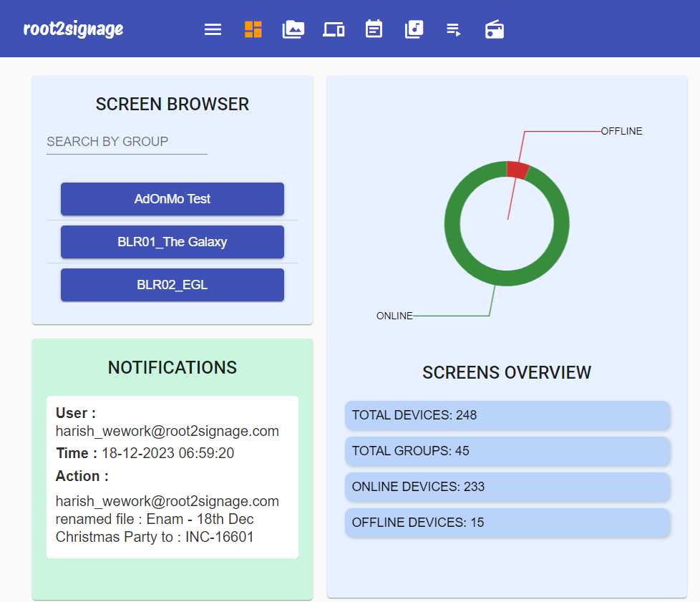
Task: Click the Total Groups: 45 bar
Action: click(507, 451)
